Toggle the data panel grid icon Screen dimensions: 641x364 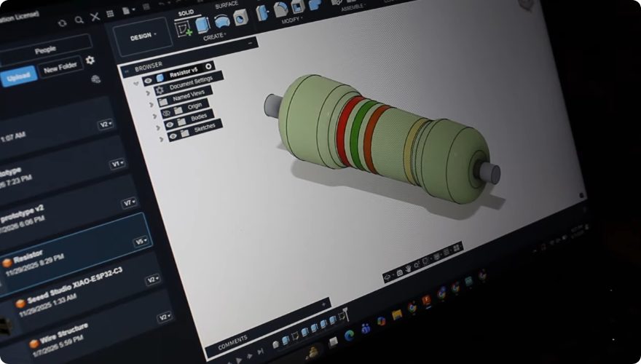point(110,14)
